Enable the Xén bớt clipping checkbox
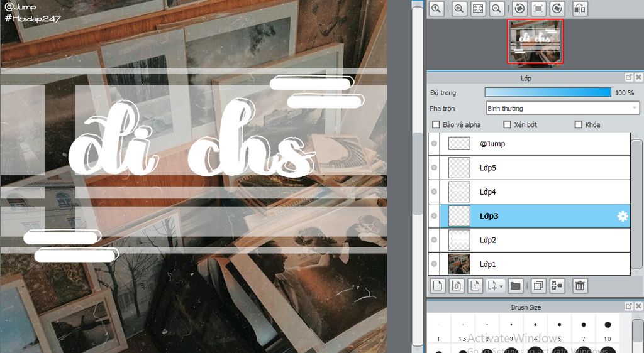644x353 pixels. tap(508, 124)
